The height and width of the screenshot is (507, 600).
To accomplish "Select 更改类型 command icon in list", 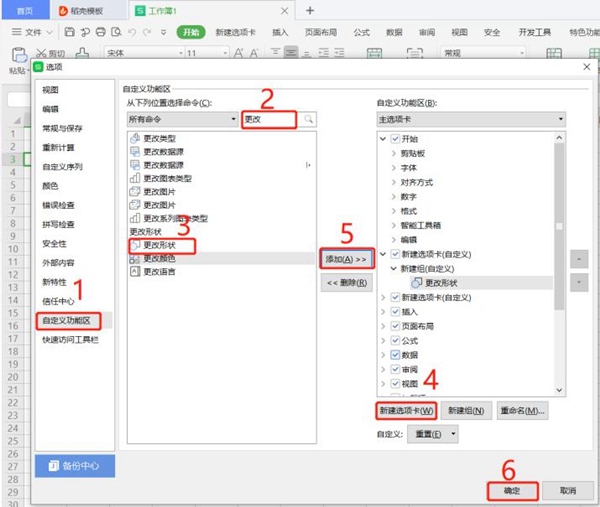I will pos(135,138).
